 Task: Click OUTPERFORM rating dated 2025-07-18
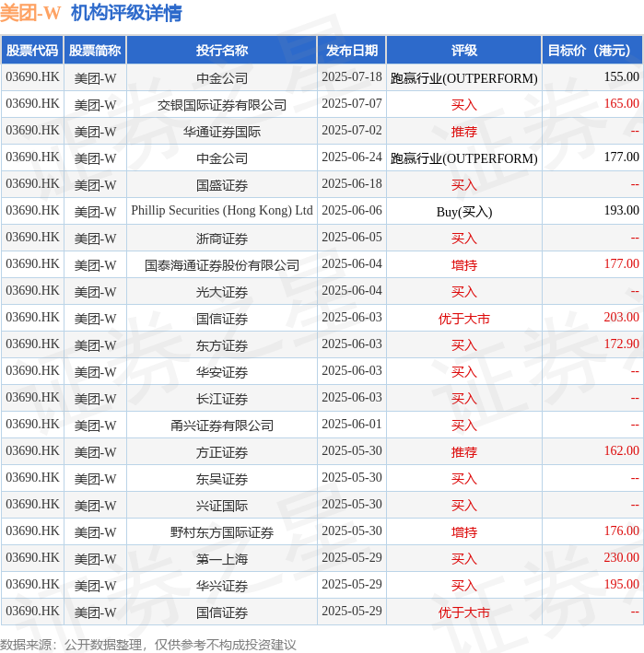pyautogui.click(x=464, y=78)
